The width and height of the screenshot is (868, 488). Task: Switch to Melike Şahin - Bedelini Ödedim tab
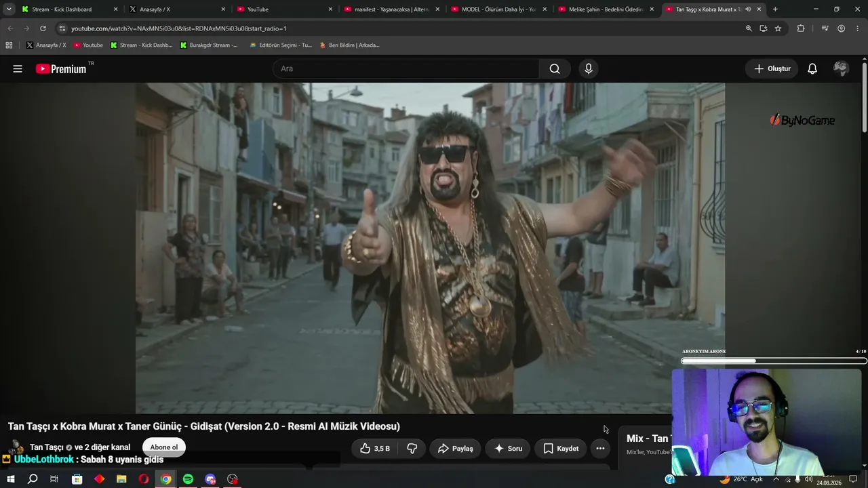606,9
